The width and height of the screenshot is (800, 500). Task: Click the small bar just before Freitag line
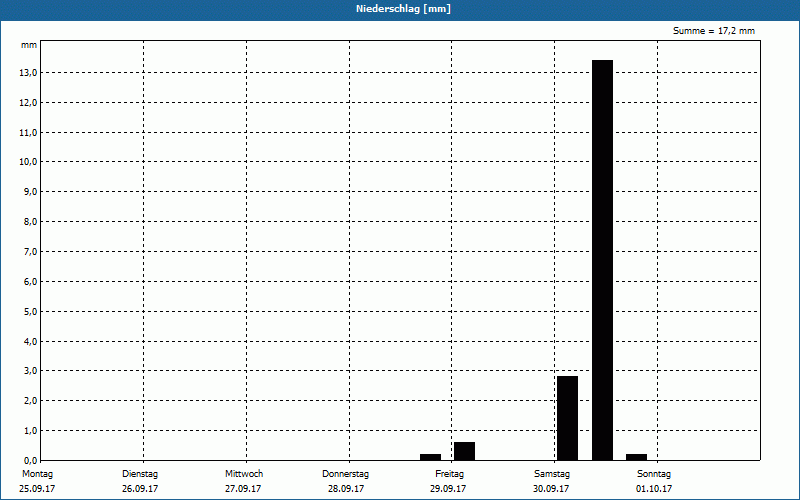point(431,457)
